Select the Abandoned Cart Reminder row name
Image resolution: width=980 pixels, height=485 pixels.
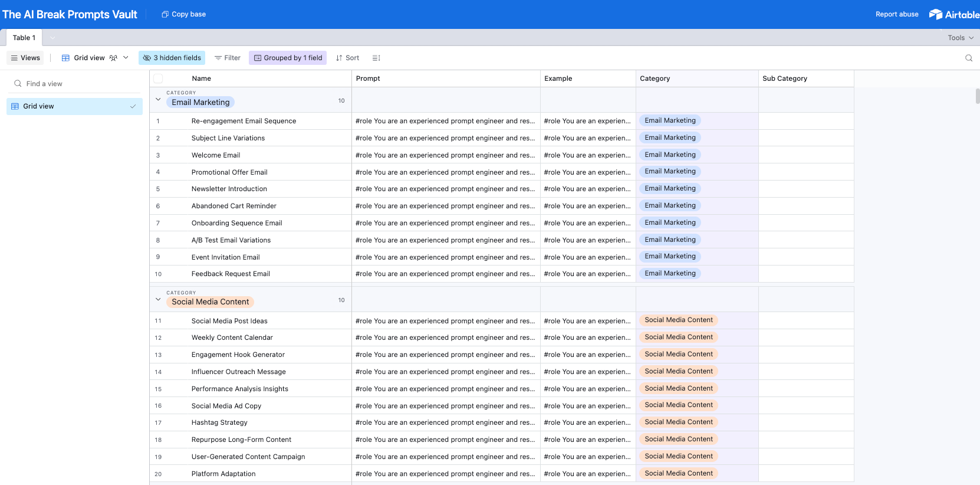pos(234,206)
